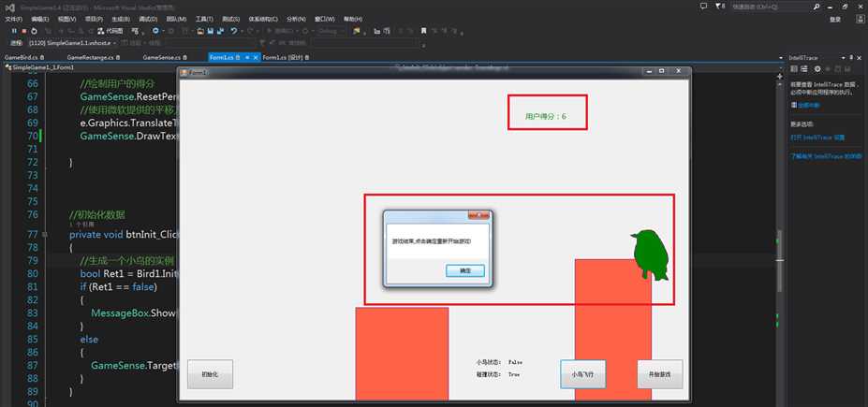The width and height of the screenshot is (868, 407).
Task: Click 确定 in the game over dialog
Action: pos(465,271)
